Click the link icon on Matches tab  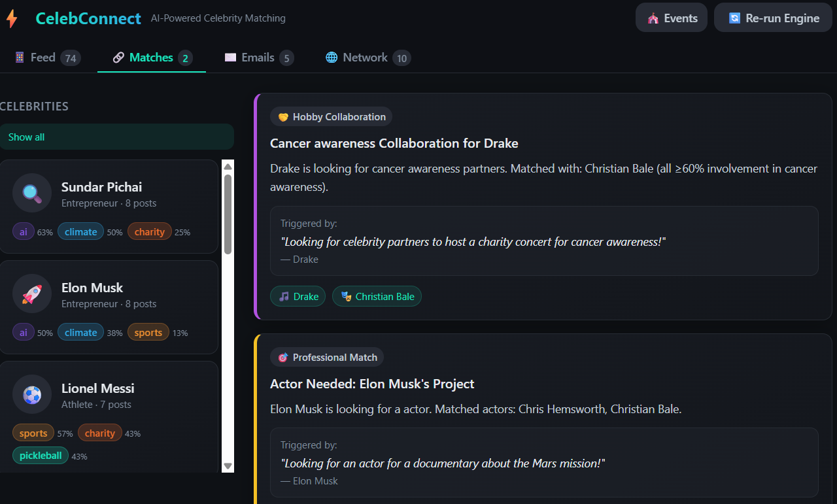[x=118, y=58]
